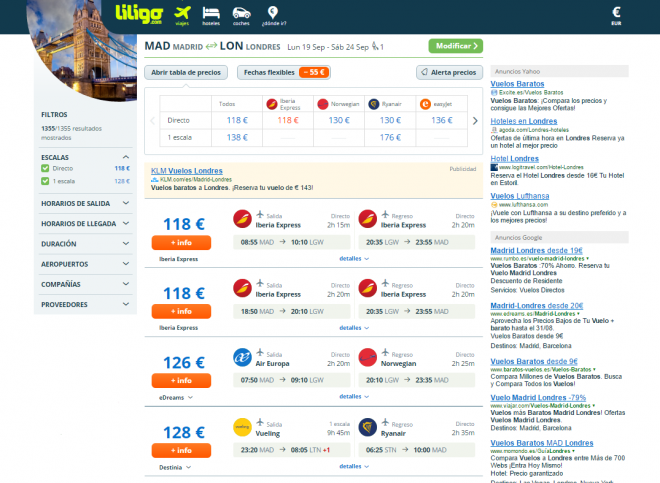This screenshot has width=660, height=483.
Task: Open the Vuelos Baratos Yahoo ad link
Action: [517, 84]
